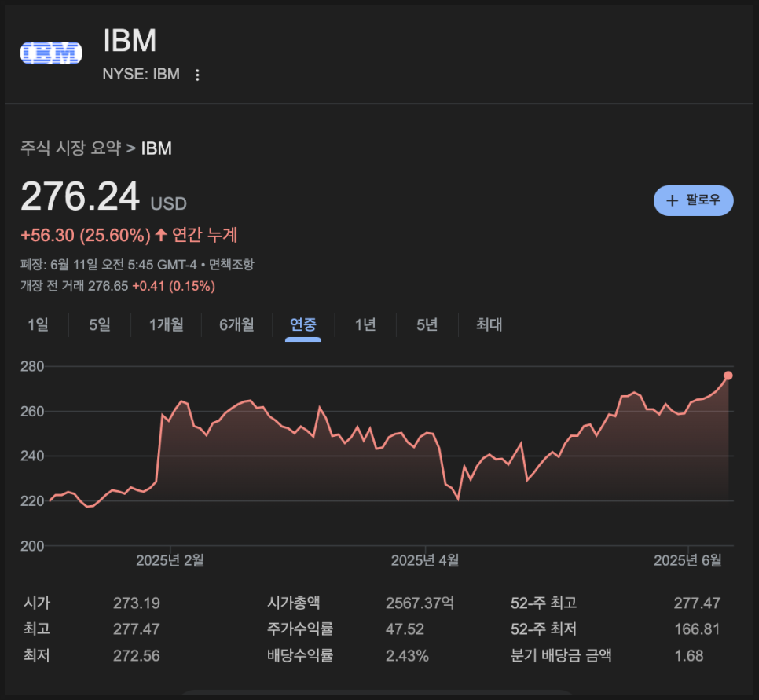Click the 면책조항 disclaimer link

tap(231, 264)
